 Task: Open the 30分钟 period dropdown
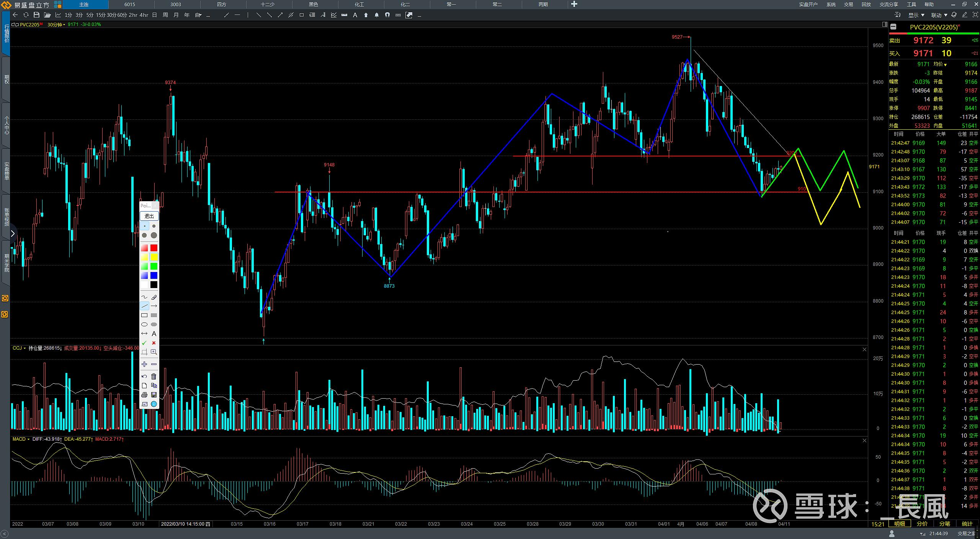[56, 24]
